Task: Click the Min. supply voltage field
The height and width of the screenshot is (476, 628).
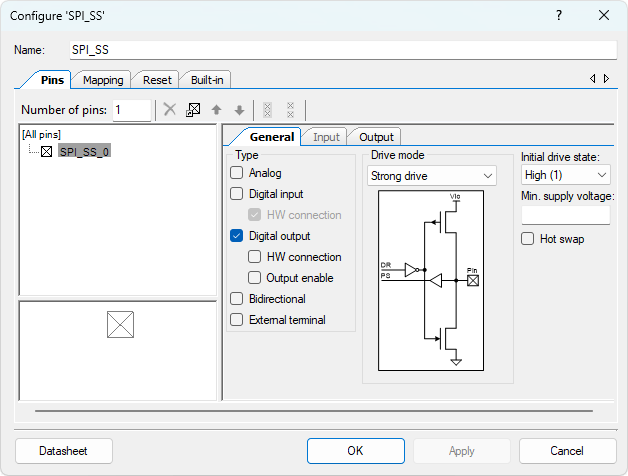Action: tap(565, 215)
